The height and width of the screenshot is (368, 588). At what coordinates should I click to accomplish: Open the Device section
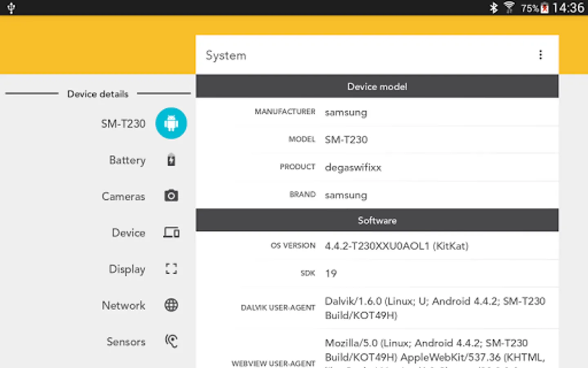point(129,233)
